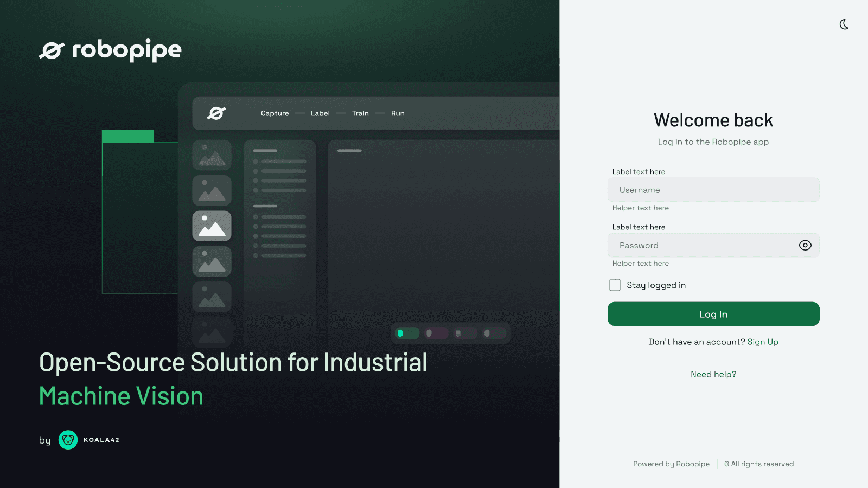Click the Log In button
This screenshot has width=868, height=488.
713,314
